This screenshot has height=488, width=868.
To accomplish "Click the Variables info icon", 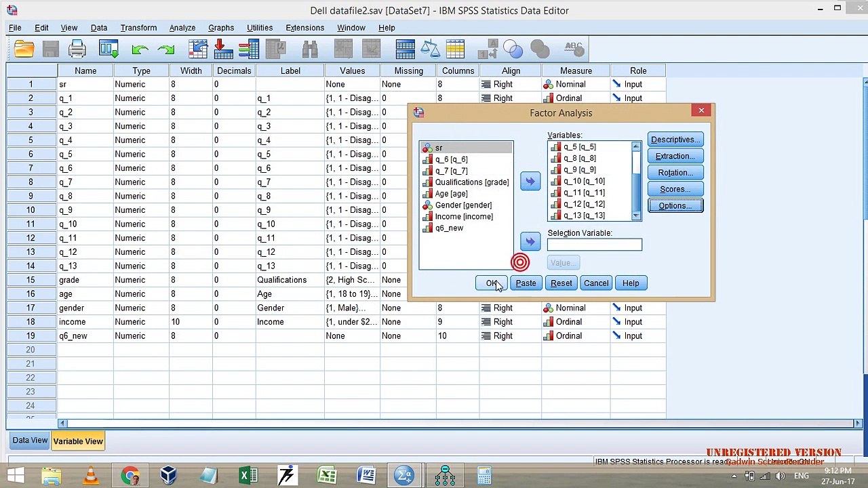I will click(249, 49).
